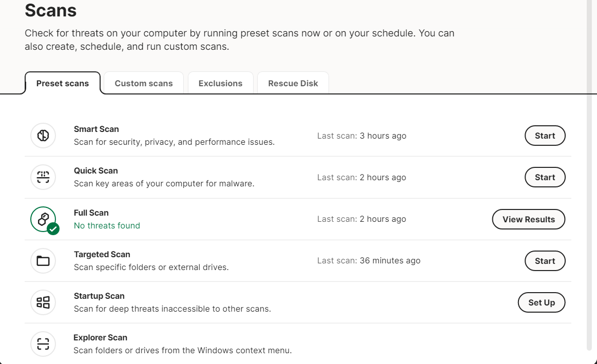Start the Quick Scan

[545, 177]
